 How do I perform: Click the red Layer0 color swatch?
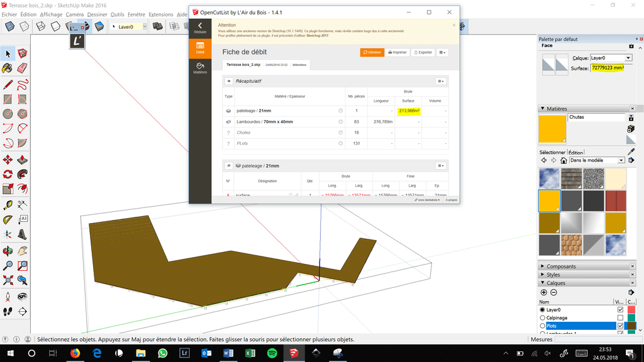(631, 309)
